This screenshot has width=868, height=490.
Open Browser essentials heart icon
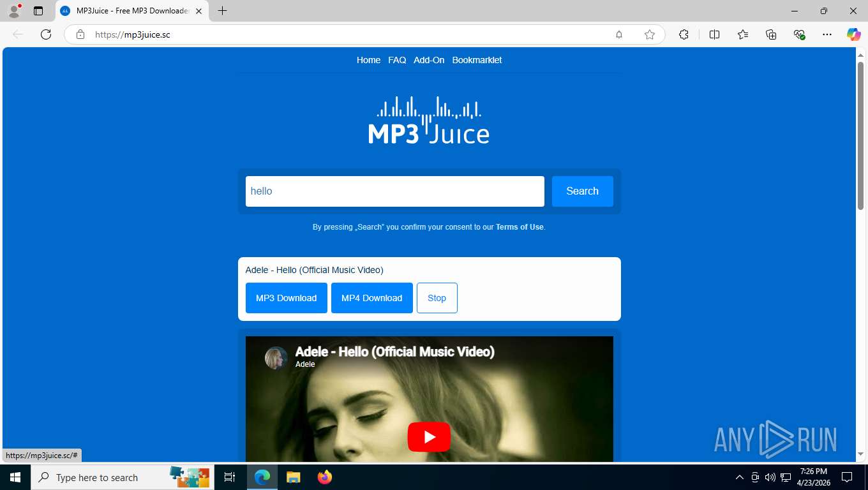(x=799, y=34)
